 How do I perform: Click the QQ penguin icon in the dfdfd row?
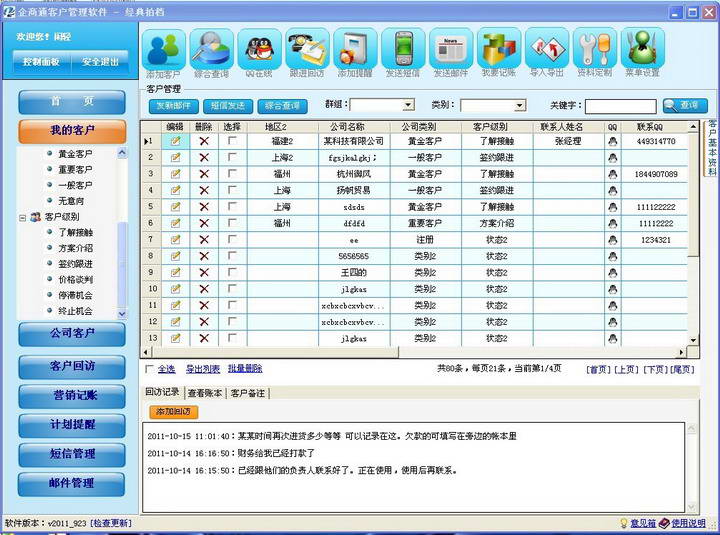pos(613,224)
